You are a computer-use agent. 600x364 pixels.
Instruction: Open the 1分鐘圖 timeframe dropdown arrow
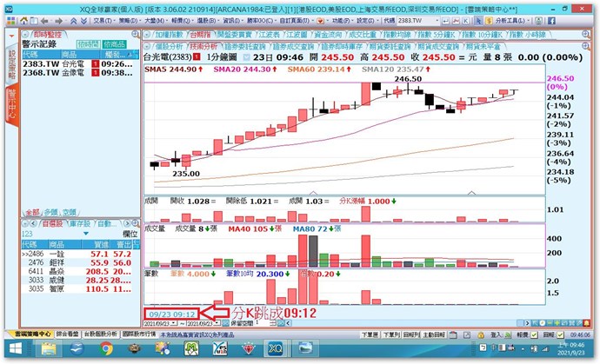pos(246,57)
